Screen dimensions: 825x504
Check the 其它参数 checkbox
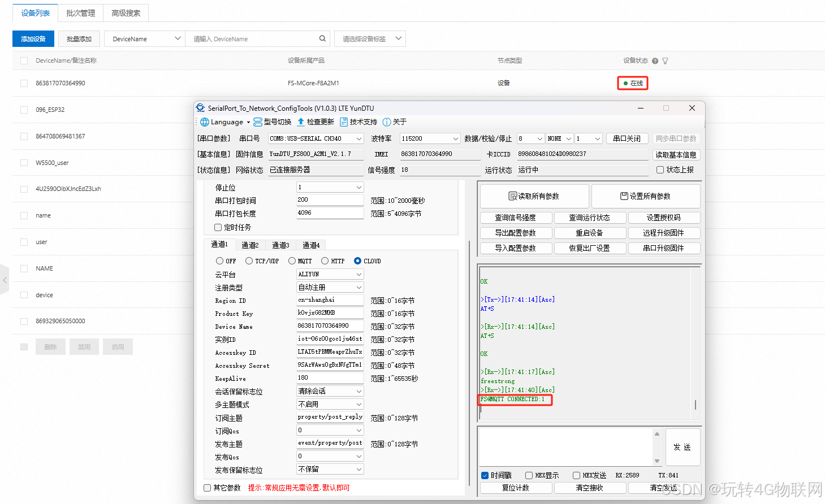coord(207,488)
